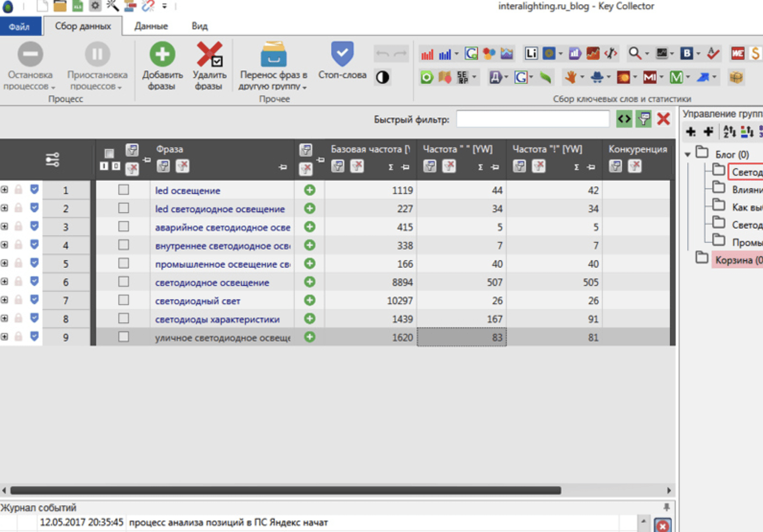Click the magnifying glass search icon in toolbar
Viewport: 763px width, 532px height.
tap(635, 53)
